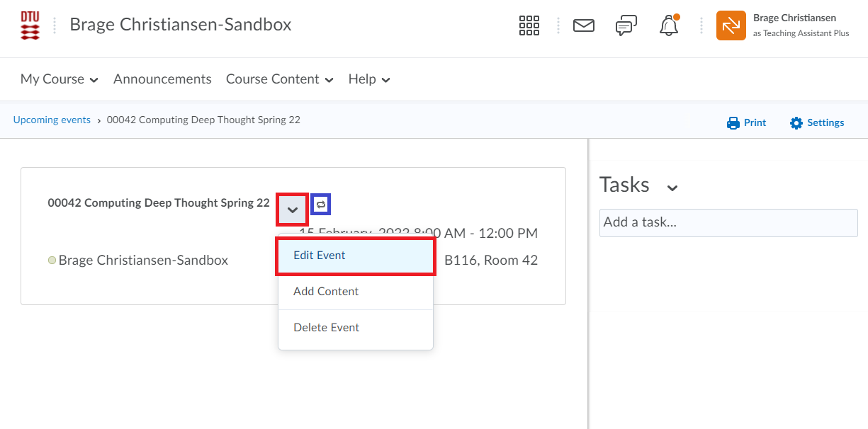Open the notifications bell icon
868x429 pixels.
[668, 26]
